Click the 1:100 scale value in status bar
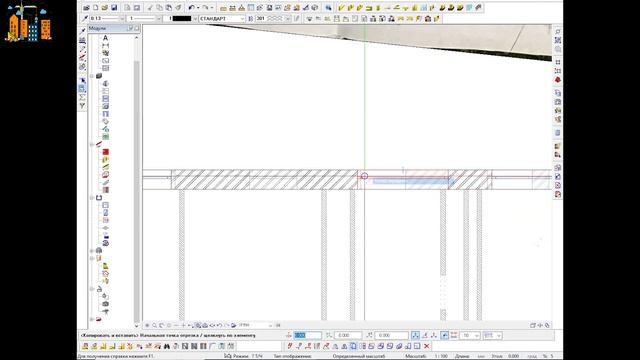The width and height of the screenshot is (640, 360). click(441, 356)
